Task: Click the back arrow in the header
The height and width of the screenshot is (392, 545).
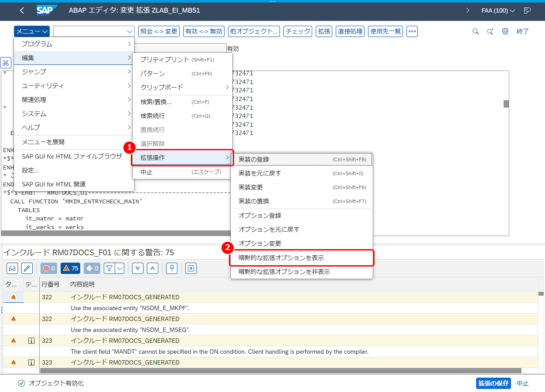Action: [x=22, y=10]
